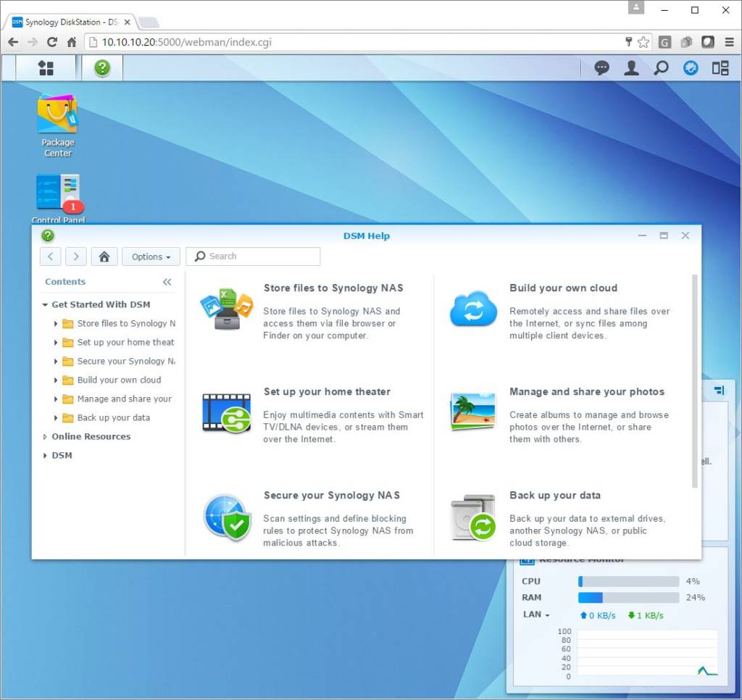The height and width of the screenshot is (700, 742).
Task: Click the Manage and share your photos icon
Action: tap(473, 412)
